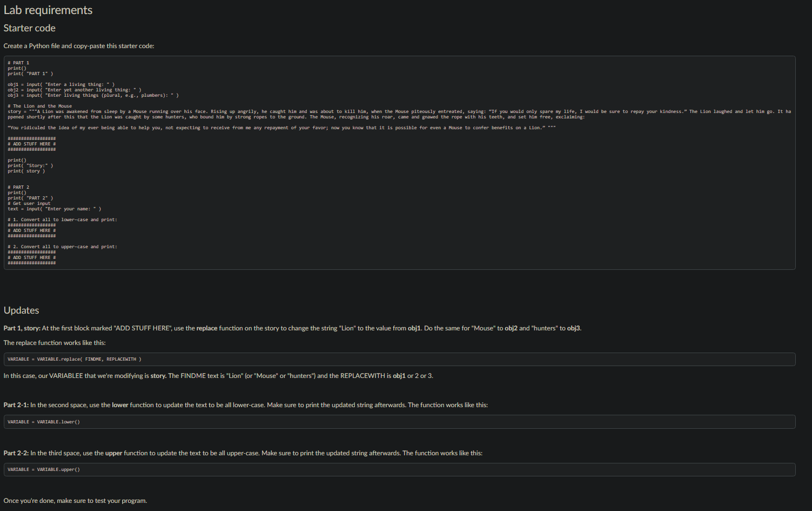
Task: Click the VARIABLE.lower() code snippet box
Action: tap(399, 422)
